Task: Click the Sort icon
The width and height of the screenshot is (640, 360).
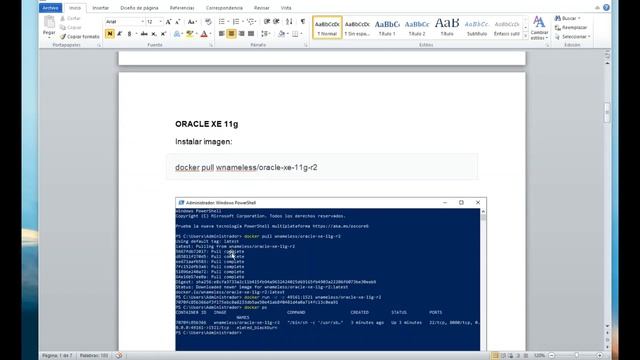Action: click(289, 22)
